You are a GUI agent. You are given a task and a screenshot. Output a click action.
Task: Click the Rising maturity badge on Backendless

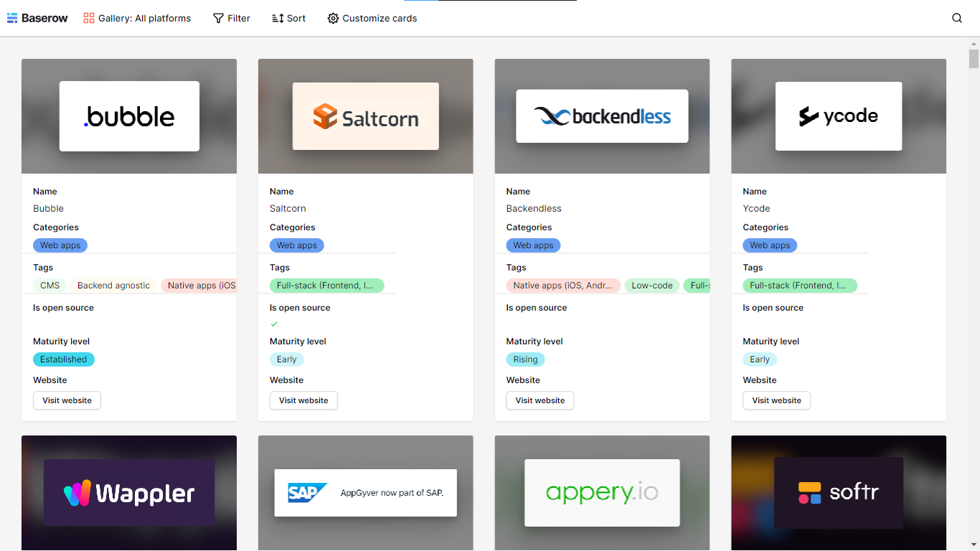coord(525,359)
